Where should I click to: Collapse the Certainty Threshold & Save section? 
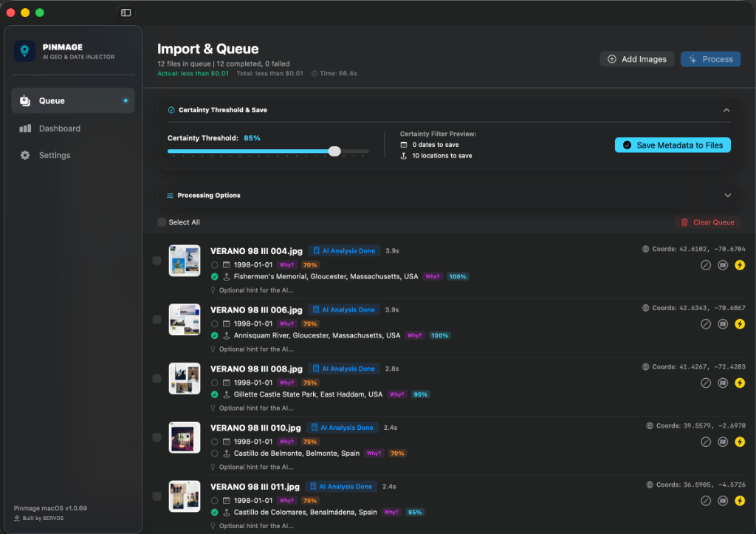pos(726,110)
